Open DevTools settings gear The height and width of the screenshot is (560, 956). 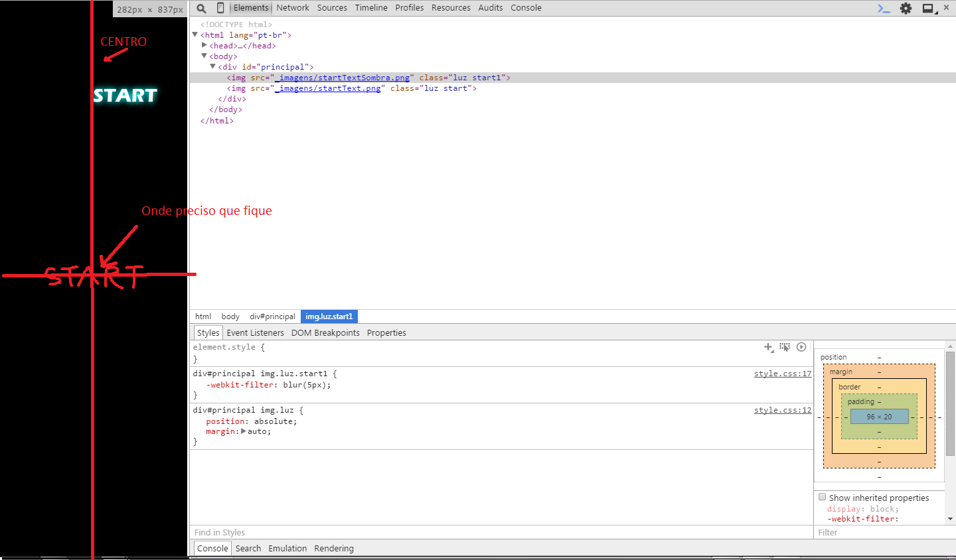pos(906,9)
